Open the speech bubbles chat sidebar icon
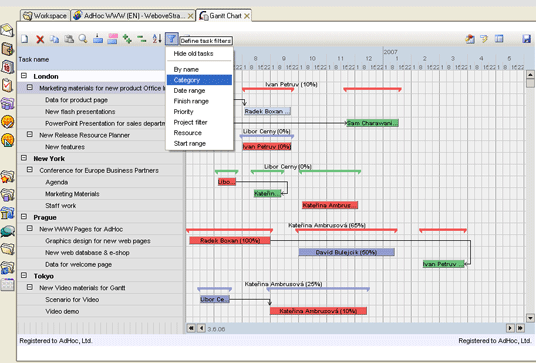536x363 pixels. point(8,231)
